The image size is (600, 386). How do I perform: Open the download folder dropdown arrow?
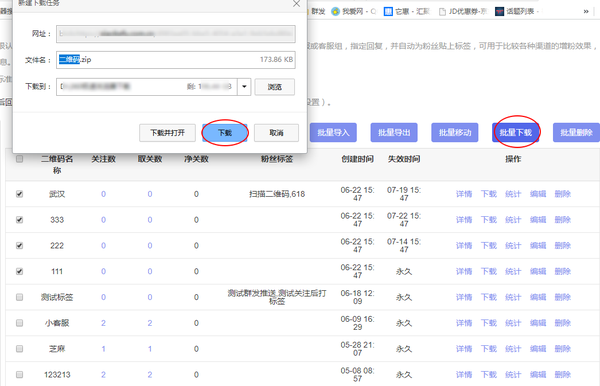(x=244, y=87)
